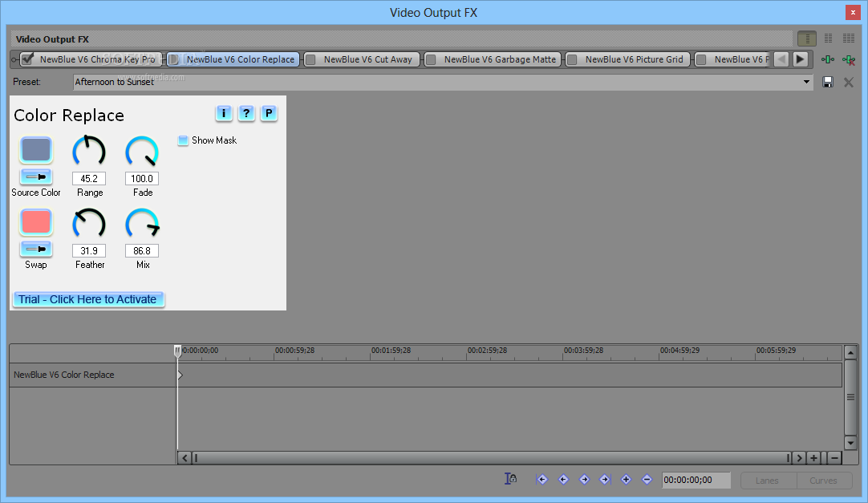Click the keyframe timeline scroll-left arrow
Image resolution: width=868 pixels, height=503 pixels.
185,458
